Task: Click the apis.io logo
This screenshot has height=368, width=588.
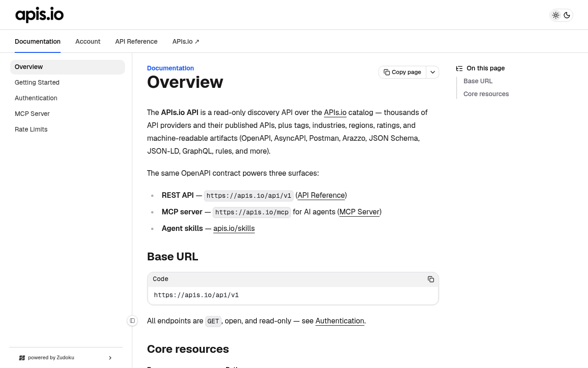Action: [x=40, y=15]
